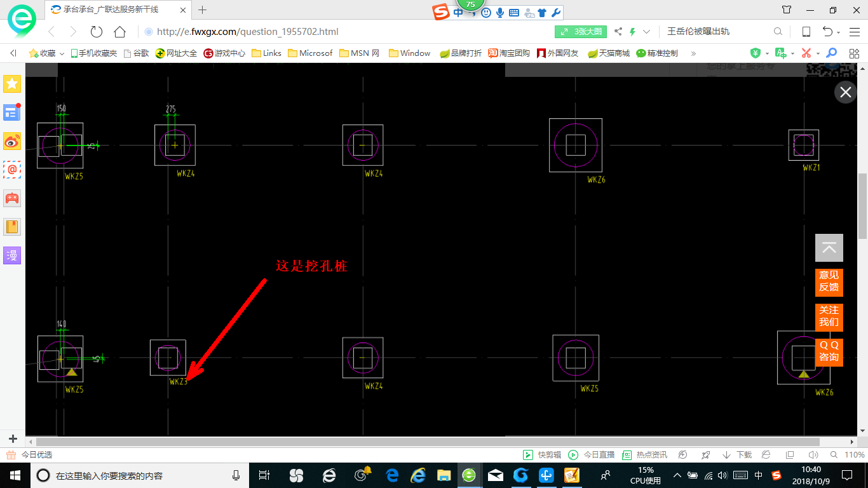This screenshot has width=868, height=488.
Task: Close the image viewer with X button
Action: tap(845, 92)
